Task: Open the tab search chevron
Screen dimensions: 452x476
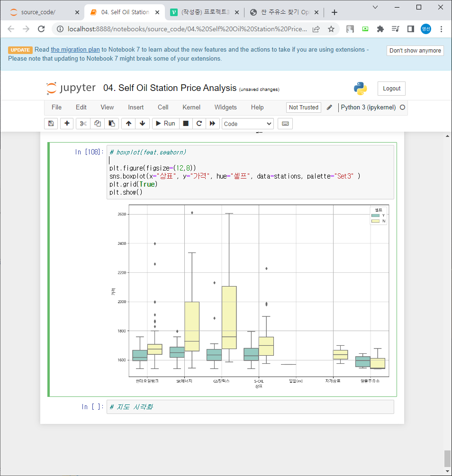Action: (375, 7)
